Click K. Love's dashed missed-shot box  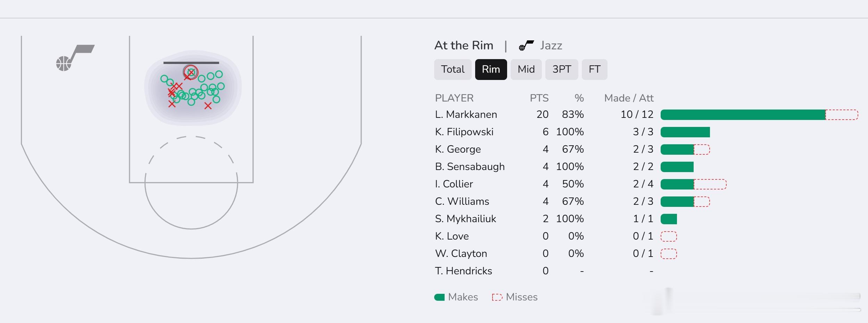[668, 236]
